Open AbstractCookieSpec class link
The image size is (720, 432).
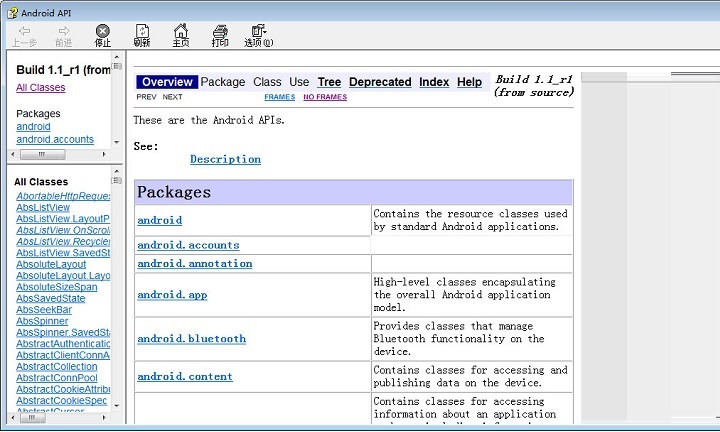point(61,401)
